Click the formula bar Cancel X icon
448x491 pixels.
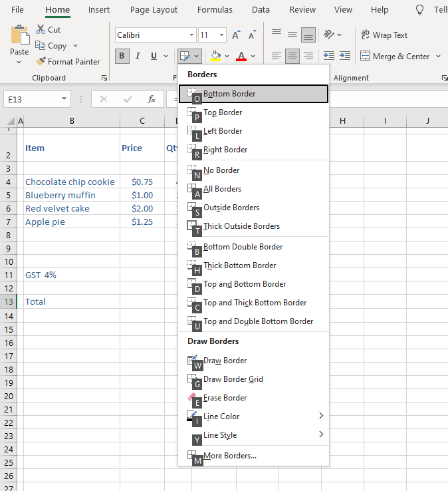pos(104,99)
